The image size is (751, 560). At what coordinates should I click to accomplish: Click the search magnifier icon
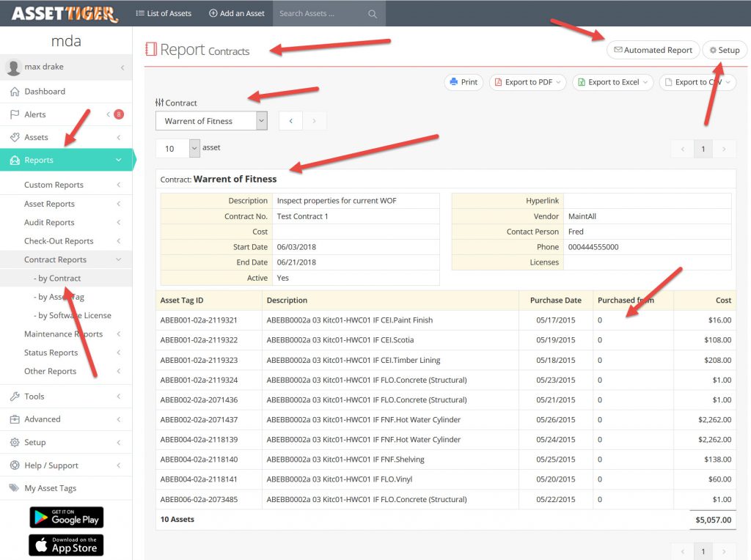point(373,14)
